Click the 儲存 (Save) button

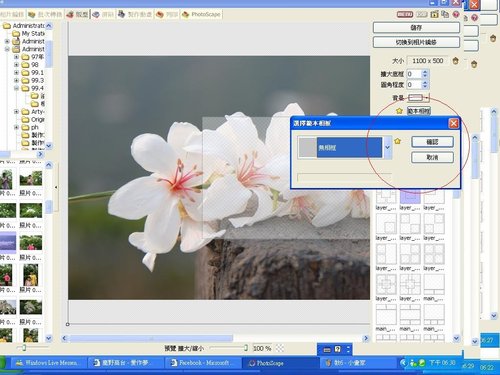point(416,28)
